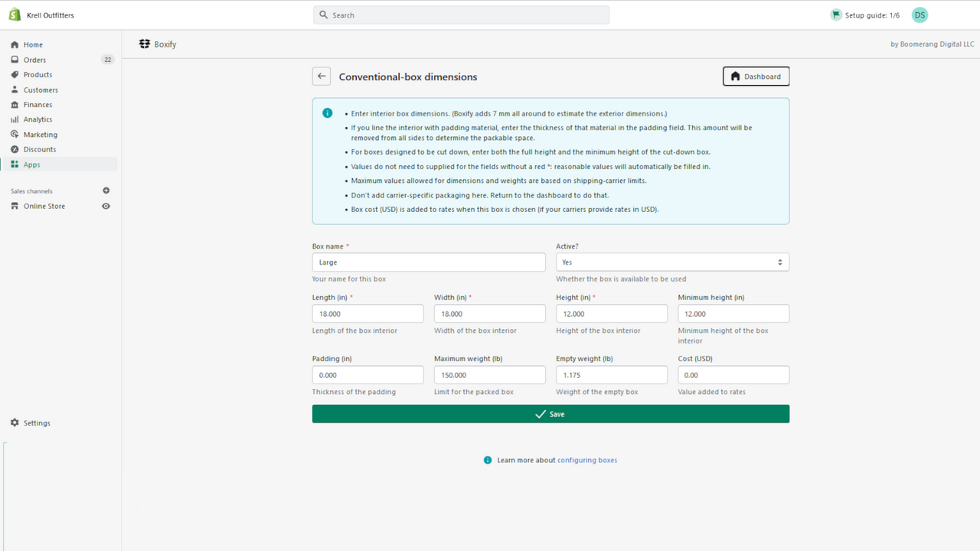Open the DS account avatar

(920, 15)
